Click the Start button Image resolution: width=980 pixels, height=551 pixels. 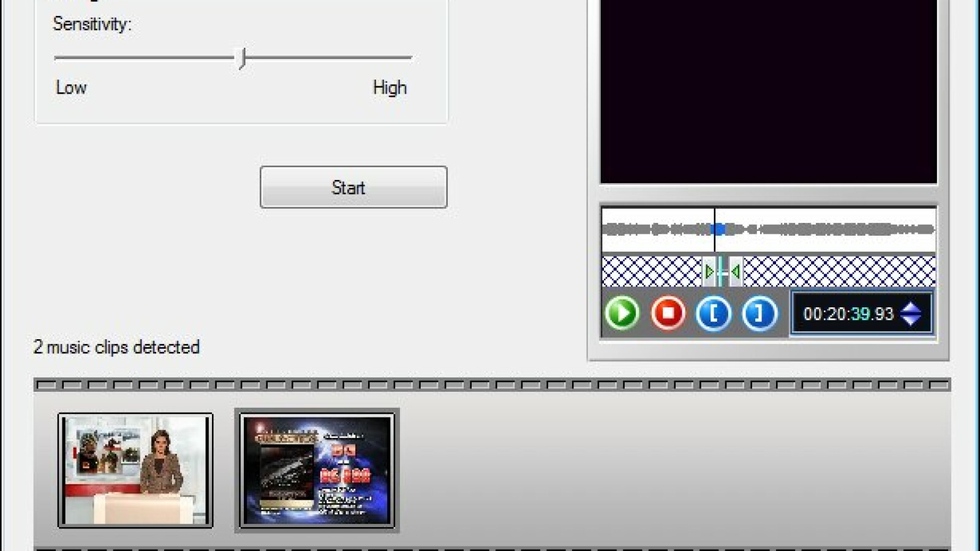353,187
